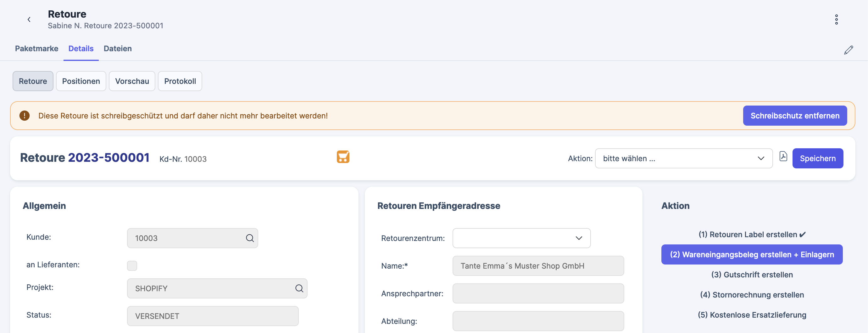Click Wareneingangsbeleg erstellen + Einlagern
Screen dimensions: 868x333
click(x=752, y=254)
